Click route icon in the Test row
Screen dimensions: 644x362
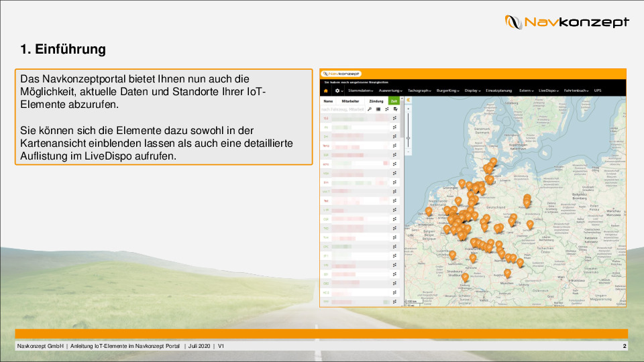coord(394,200)
